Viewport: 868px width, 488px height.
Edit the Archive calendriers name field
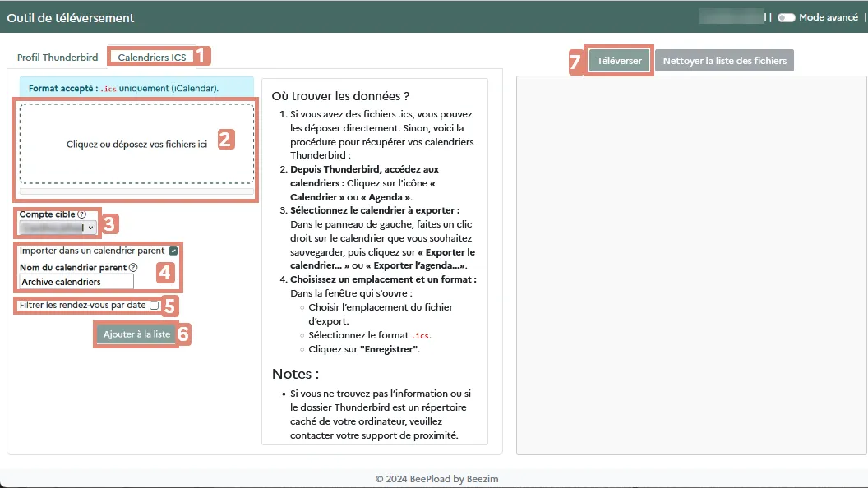click(x=76, y=282)
